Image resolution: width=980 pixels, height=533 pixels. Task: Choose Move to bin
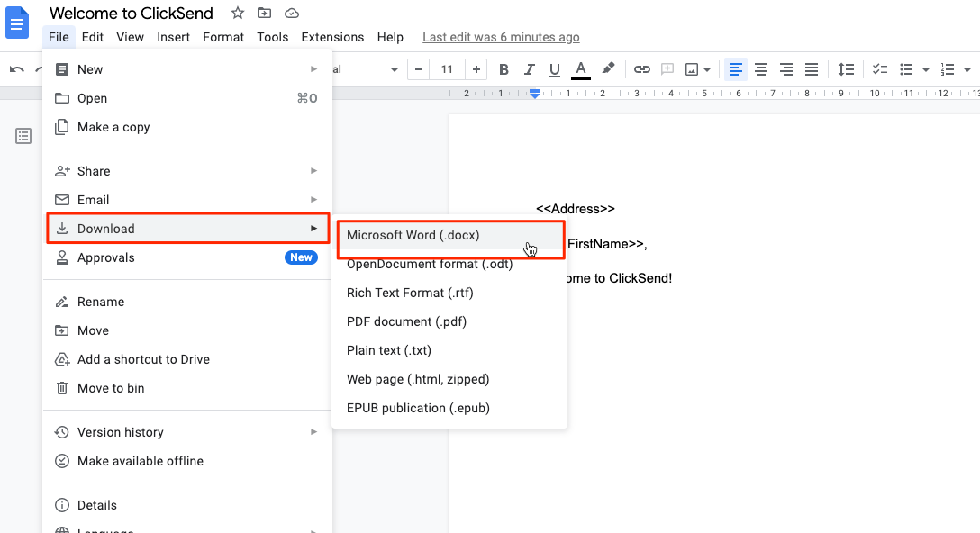pyautogui.click(x=186, y=388)
